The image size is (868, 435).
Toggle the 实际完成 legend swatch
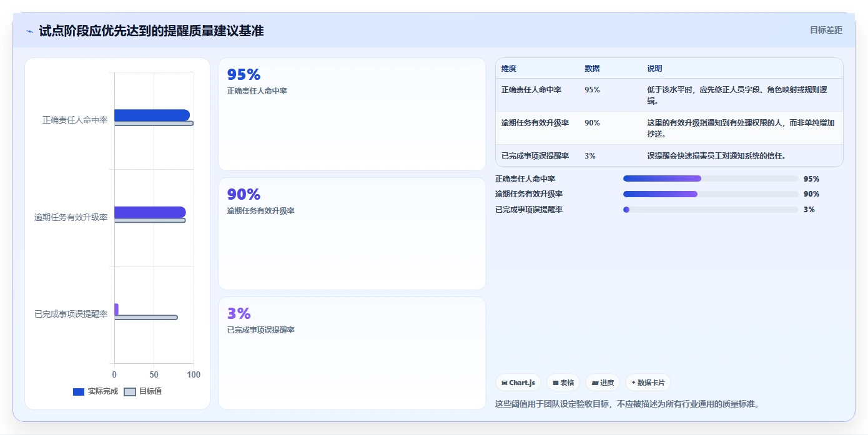click(x=79, y=392)
